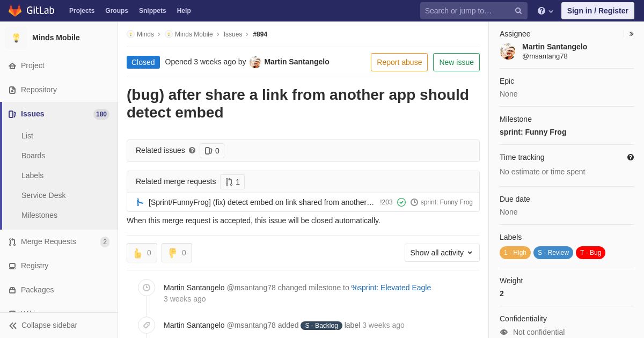Click the #894 breadcrumb issue number
Viewport: 644px width, 338px height.
point(260,34)
